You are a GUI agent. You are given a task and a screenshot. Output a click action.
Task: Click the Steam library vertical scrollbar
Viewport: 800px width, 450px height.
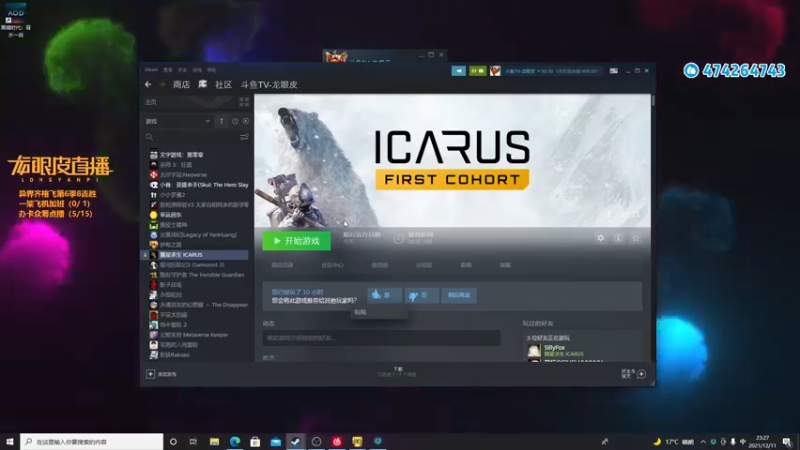(653, 101)
